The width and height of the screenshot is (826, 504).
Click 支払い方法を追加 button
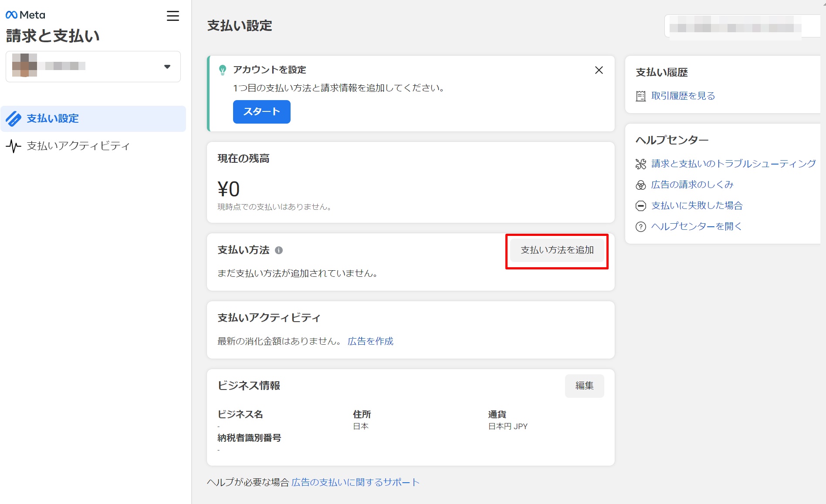tap(557, 250)
